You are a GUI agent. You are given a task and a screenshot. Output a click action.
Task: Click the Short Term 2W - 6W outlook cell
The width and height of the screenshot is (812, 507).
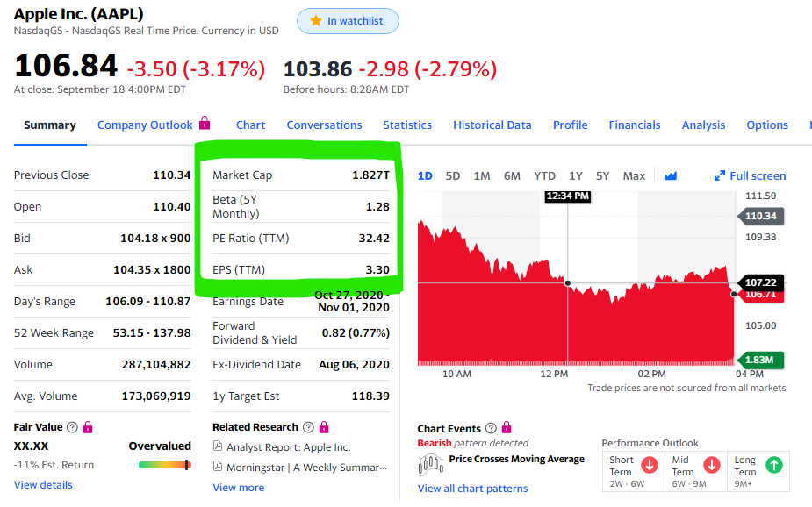point(633,471)
